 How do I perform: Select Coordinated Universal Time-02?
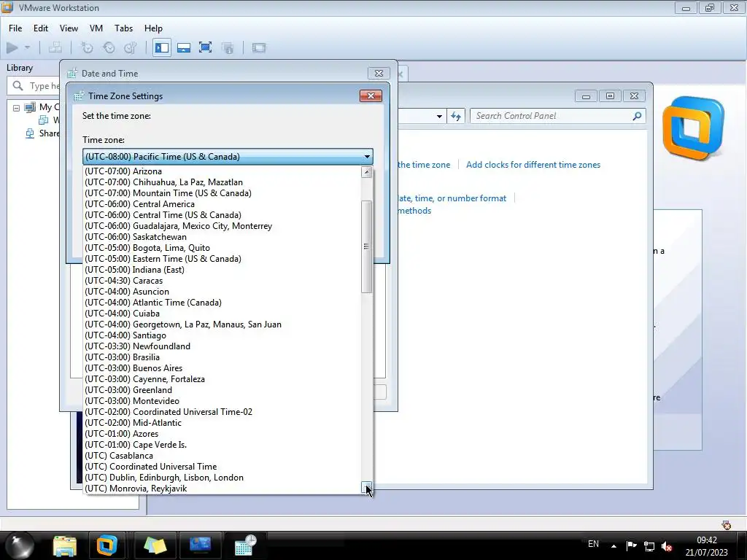222,412
